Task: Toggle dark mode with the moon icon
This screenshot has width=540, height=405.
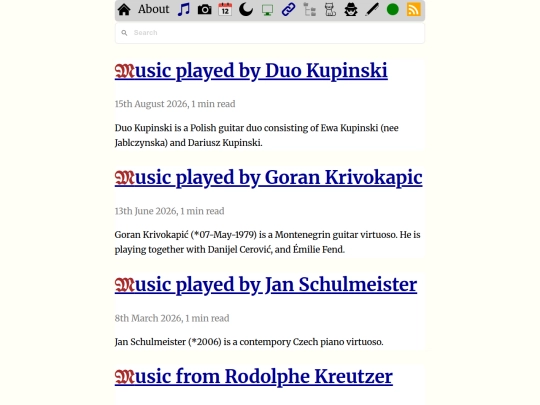Action: click(246, 10)
